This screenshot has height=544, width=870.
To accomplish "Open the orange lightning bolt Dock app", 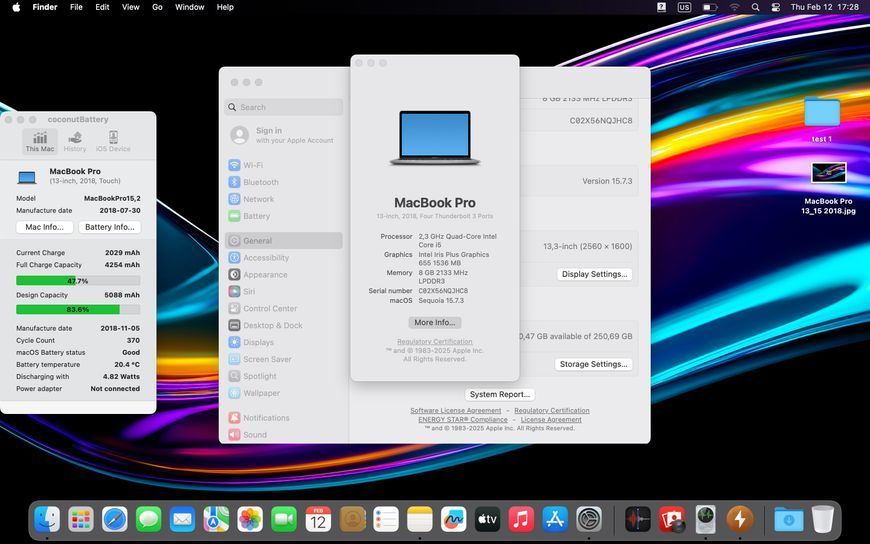I will click(740, 520).
